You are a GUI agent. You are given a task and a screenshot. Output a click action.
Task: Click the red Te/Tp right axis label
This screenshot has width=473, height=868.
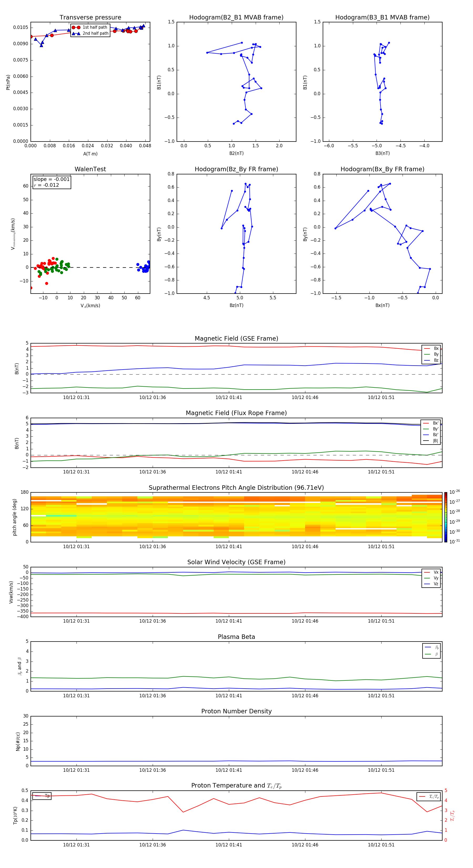point(452,815)
